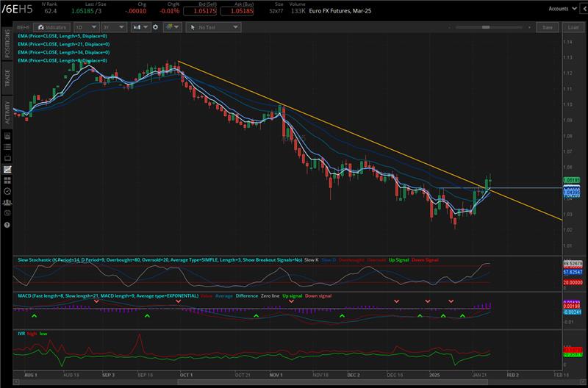Image resolution: width=588 pixels, height=388 pixels.
Task: Expand the Accounts dropdown
Action: tap(562, 9)
